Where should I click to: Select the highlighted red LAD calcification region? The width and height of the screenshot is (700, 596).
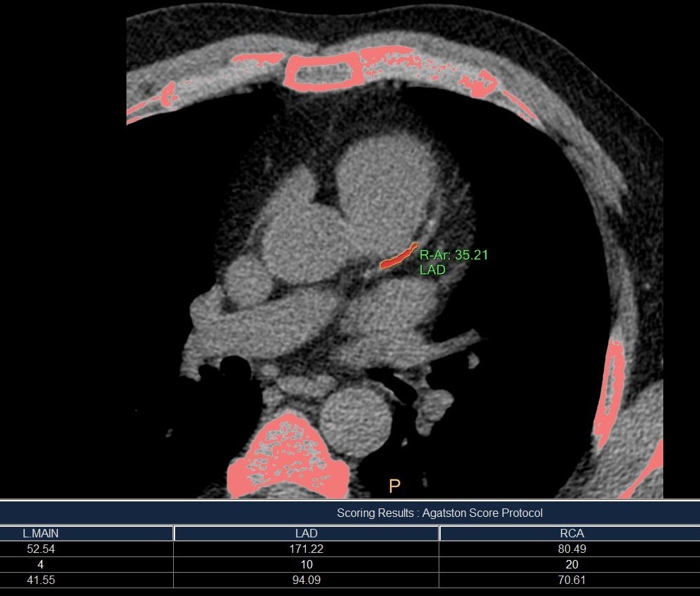[x=398, y=257]
